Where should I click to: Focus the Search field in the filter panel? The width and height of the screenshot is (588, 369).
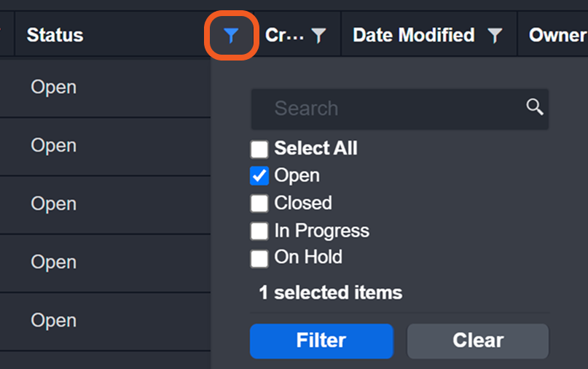[386, 109]
